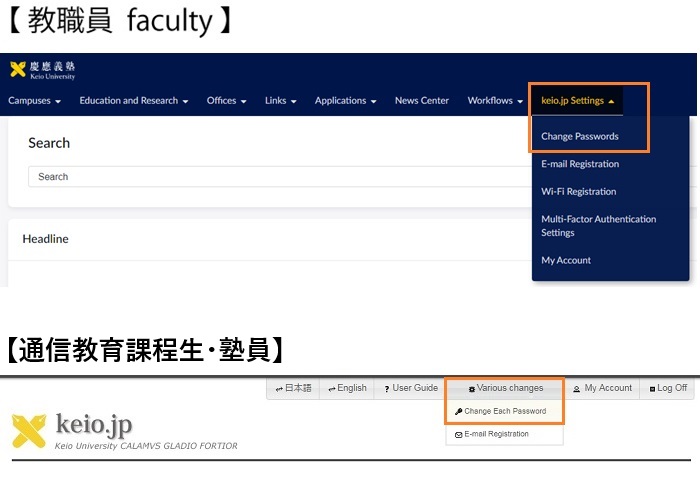The height and width of the screenshot is (483, 700).
Task: Click the Keio University logo in header
Action: 42,70
